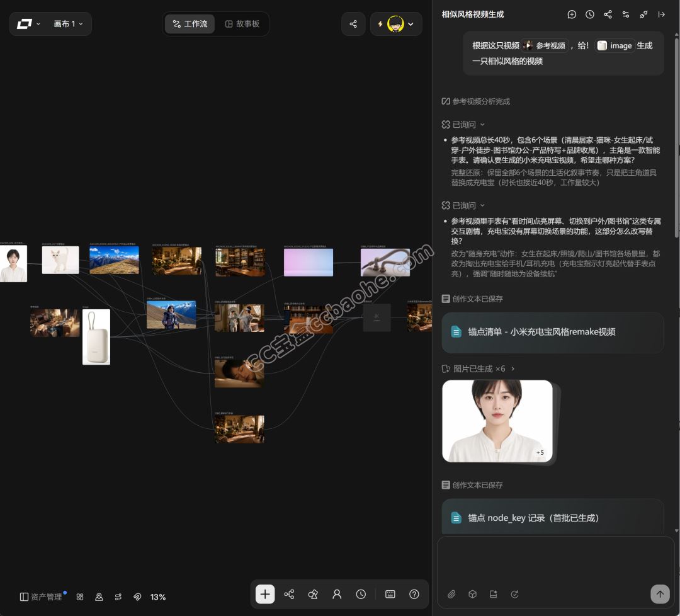Click the lightning credits icon
The width and height of the screenshot is (680, 616).
coord(380,24)
